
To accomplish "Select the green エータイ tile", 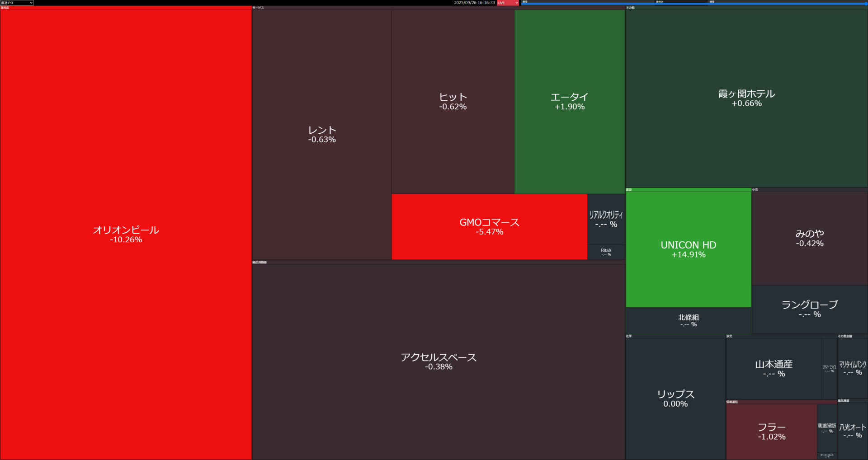I will tap(569, 101).
